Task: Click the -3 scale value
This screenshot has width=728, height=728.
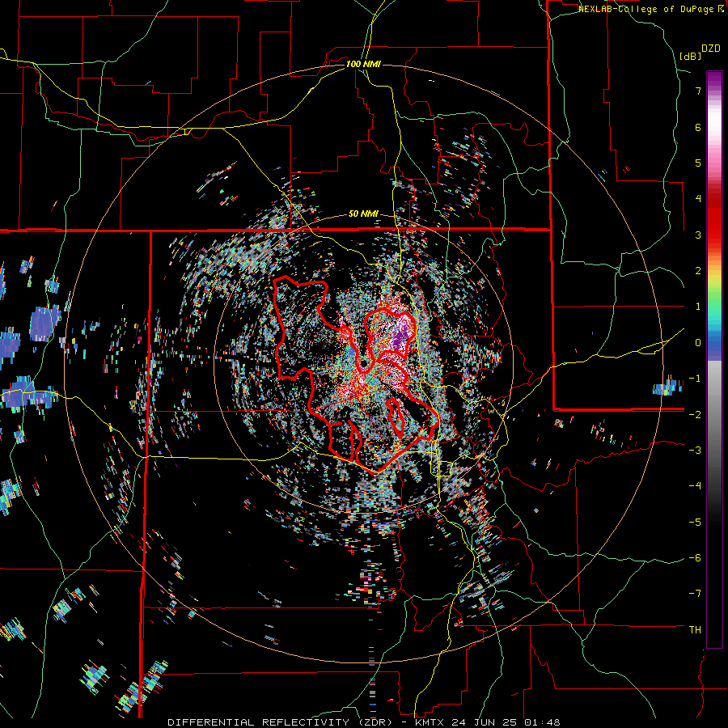Action: click(695, 450)
